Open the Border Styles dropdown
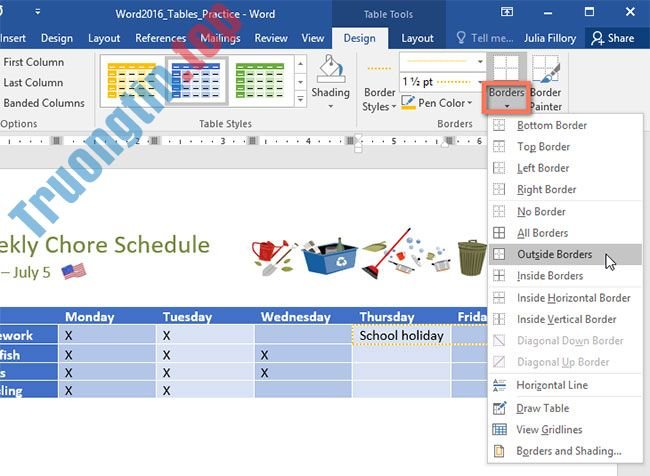650x476 pixels. coord(379,100)
